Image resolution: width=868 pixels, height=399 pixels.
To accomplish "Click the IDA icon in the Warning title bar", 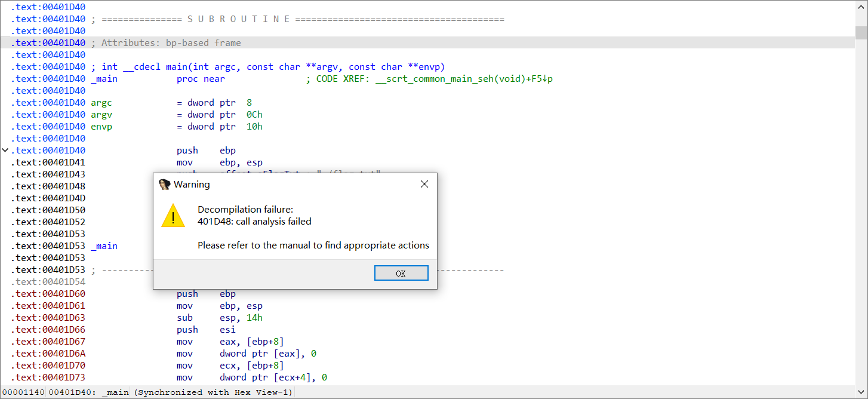I will 165,184.
